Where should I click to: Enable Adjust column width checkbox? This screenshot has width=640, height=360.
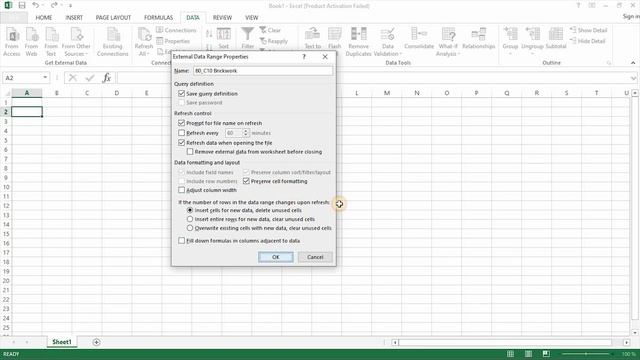tap(182, 190)
